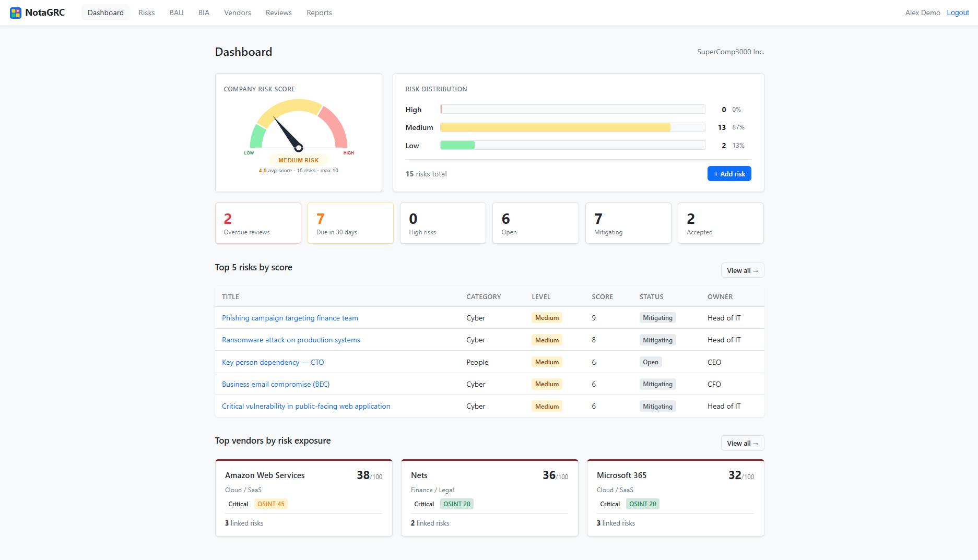Open the Accepted stat card
The width and height of the screenshot is (978, 560).
[721, 223]
